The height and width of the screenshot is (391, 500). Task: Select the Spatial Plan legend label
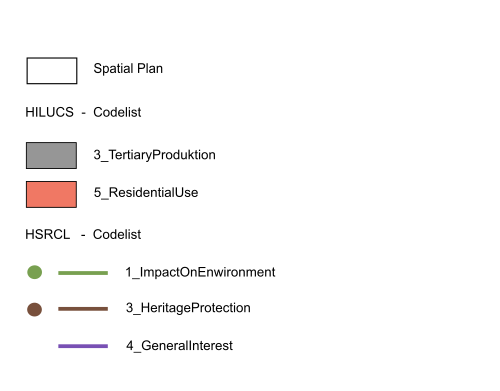point(128,69)
